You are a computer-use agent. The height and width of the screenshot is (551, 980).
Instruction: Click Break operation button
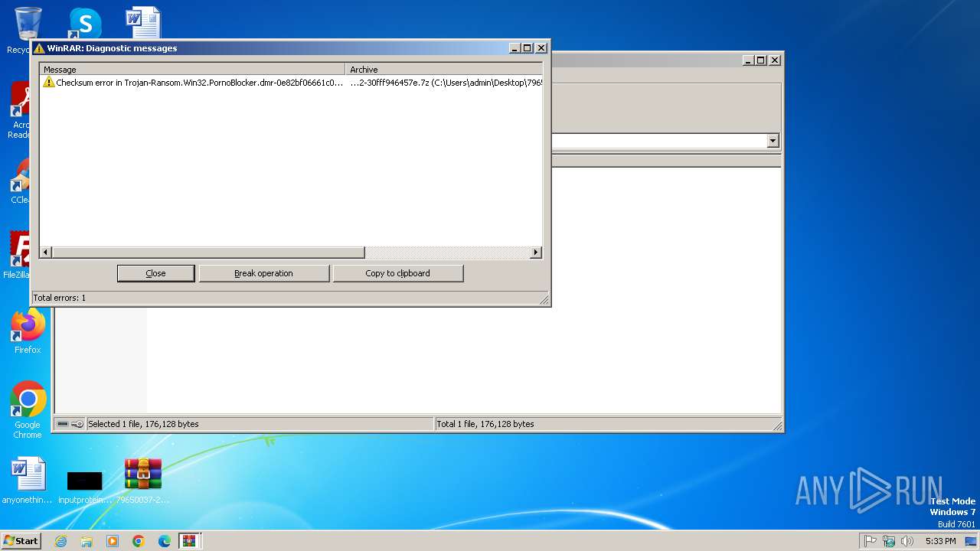[x=263, y=273]
